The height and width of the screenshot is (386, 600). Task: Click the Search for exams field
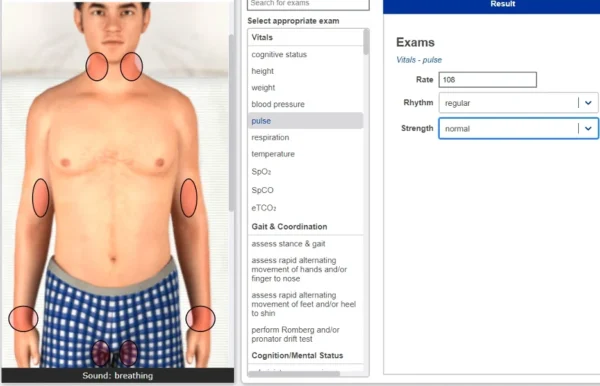pos(308,4)
